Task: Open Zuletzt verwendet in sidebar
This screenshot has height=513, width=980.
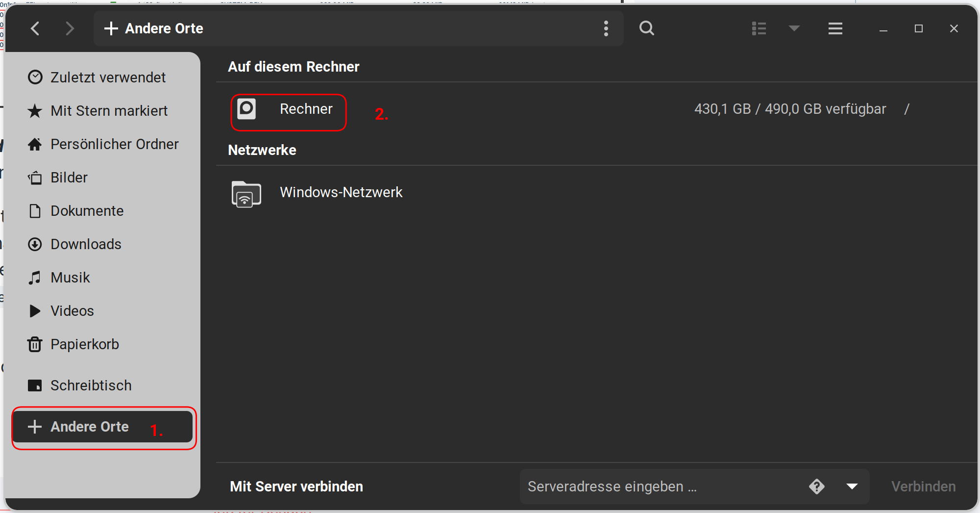Action: (x=102, y=77)
